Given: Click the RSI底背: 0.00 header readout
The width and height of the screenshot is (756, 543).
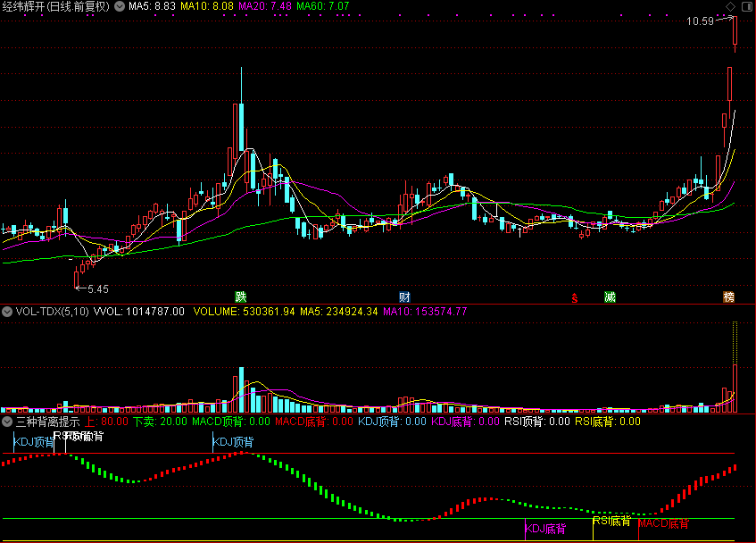Looking at the screenshot, I should click(608, 422).
